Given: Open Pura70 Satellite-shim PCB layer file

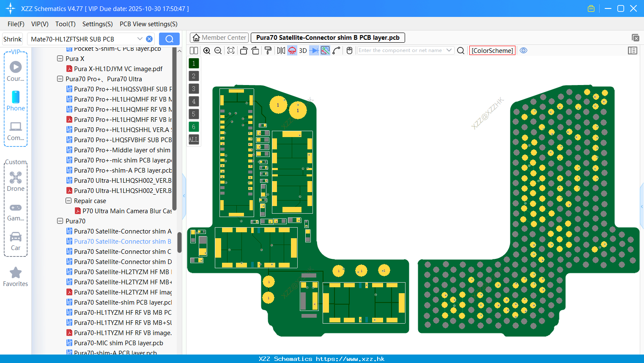Looking at the screenshot, I should point(119,302).
